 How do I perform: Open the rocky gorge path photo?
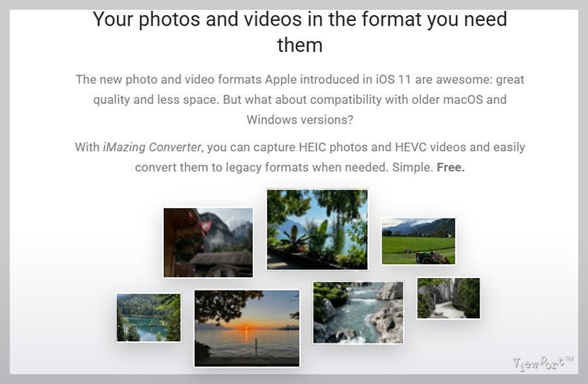point(448,298)
